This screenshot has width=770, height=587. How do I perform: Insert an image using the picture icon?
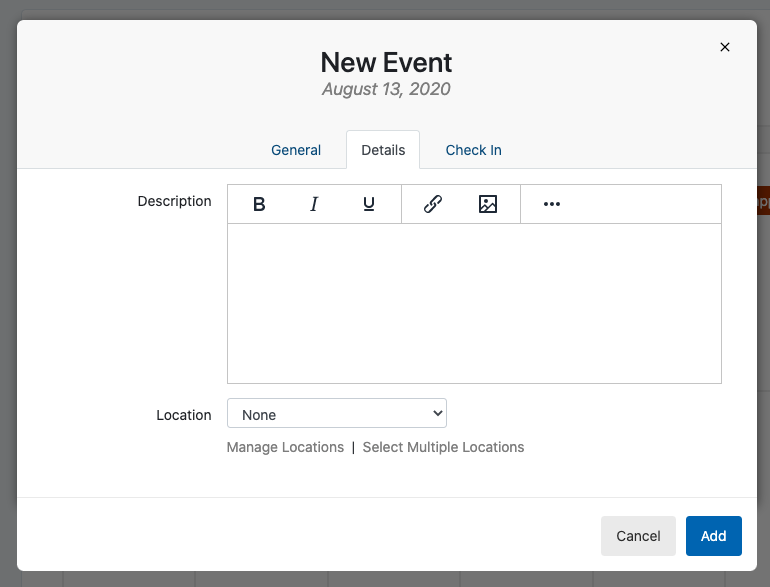click(x=488, y=204)
